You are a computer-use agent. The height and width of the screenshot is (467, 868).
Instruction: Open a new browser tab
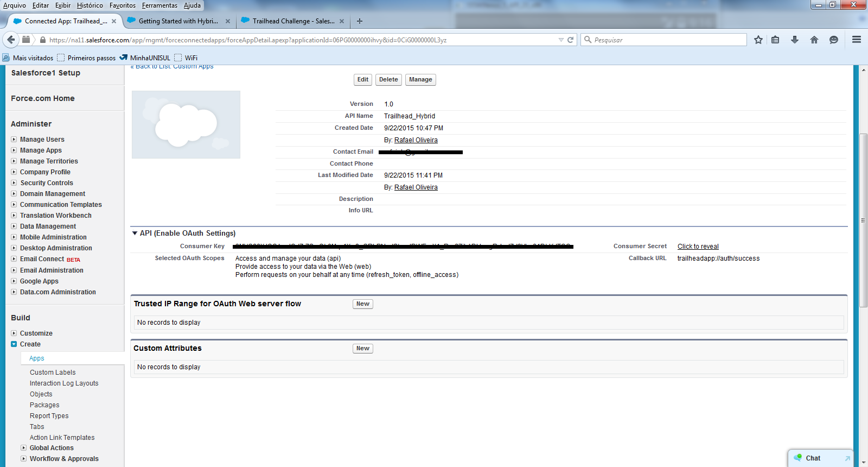coord(360,21)
